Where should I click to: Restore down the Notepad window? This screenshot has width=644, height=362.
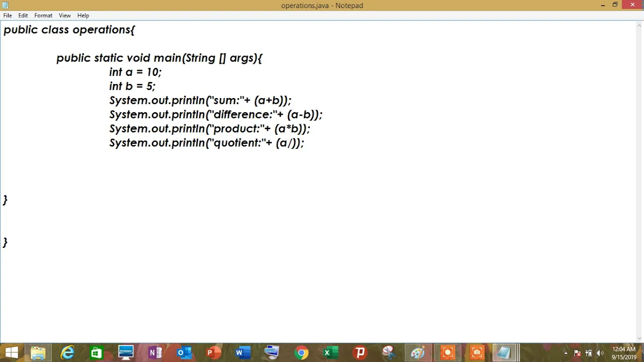615,5
